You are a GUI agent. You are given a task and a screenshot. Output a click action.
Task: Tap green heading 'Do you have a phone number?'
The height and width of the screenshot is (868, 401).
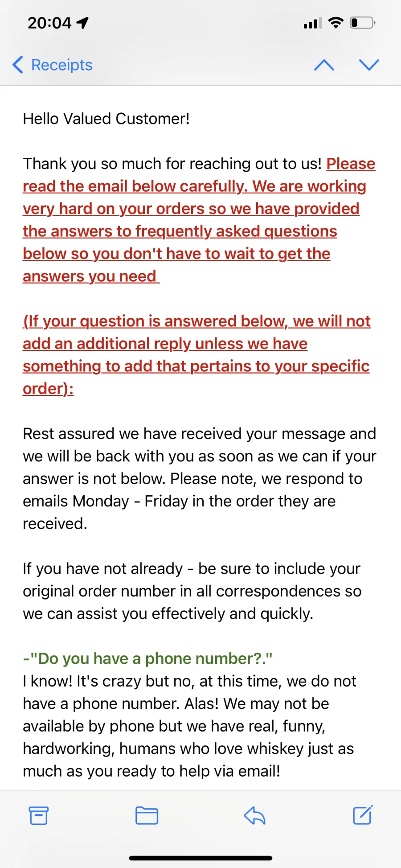tap(147, 658)
